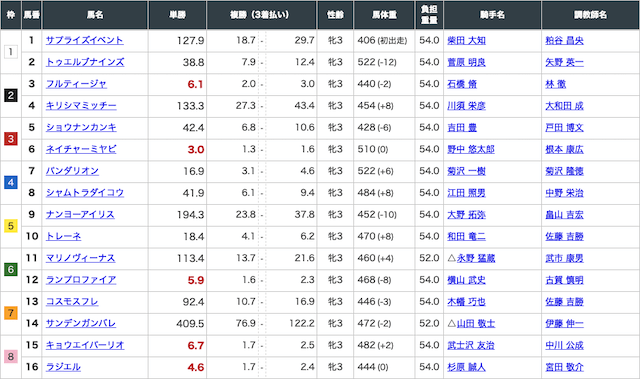Open jockey link 菅原 明良
The height and width of the screenshot is (379, 640).
coord(467,62)
